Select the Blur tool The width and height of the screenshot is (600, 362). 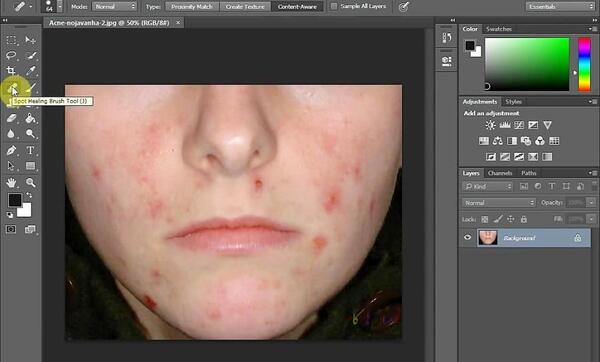(11, 134)
